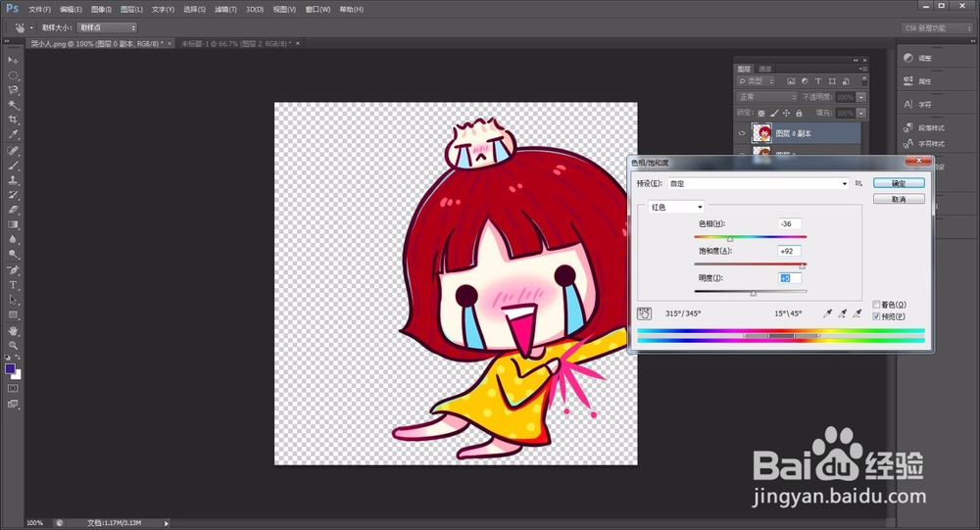Filter layers by smart object icon
This screenshot has height=530, width=980.
pyautogui.click(x=846, y=81)
